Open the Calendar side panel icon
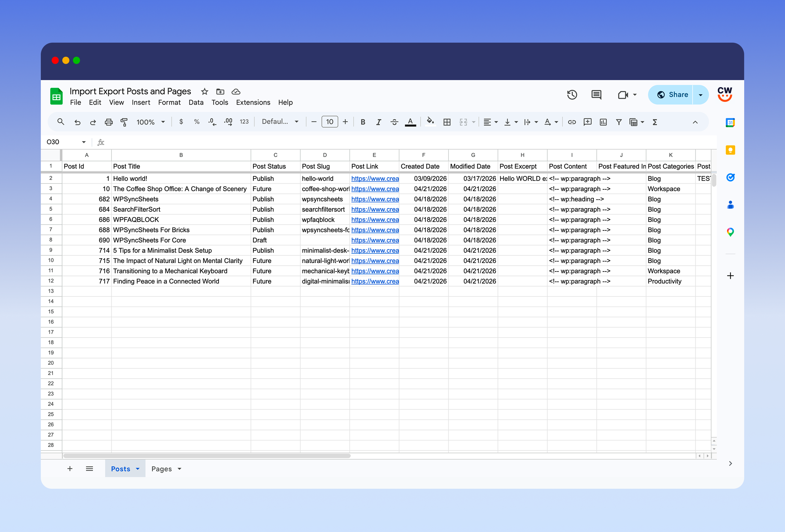Screen dimensions: 785x532 [730, 122]
